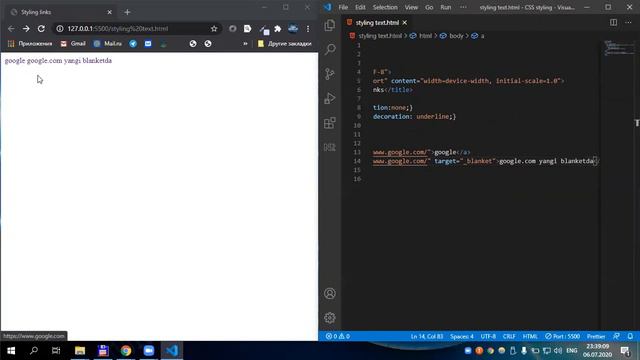This screenshot has width=640, height=360.
Task: Go forward in Chrome
Action: pyautogui.click(x=26, y=29)
